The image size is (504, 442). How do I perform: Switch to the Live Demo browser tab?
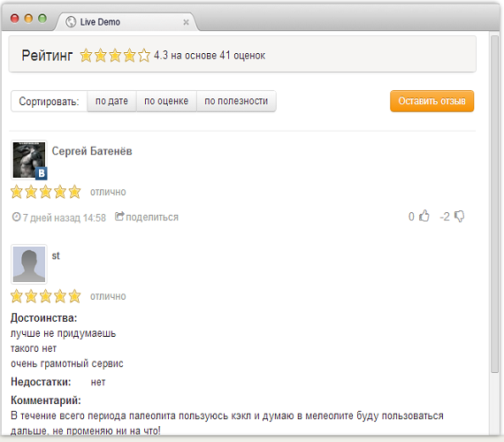(127, 22)
